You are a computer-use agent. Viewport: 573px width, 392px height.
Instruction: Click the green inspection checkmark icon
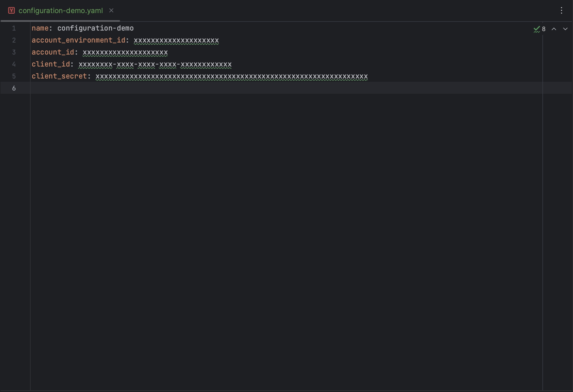point(536,29)
